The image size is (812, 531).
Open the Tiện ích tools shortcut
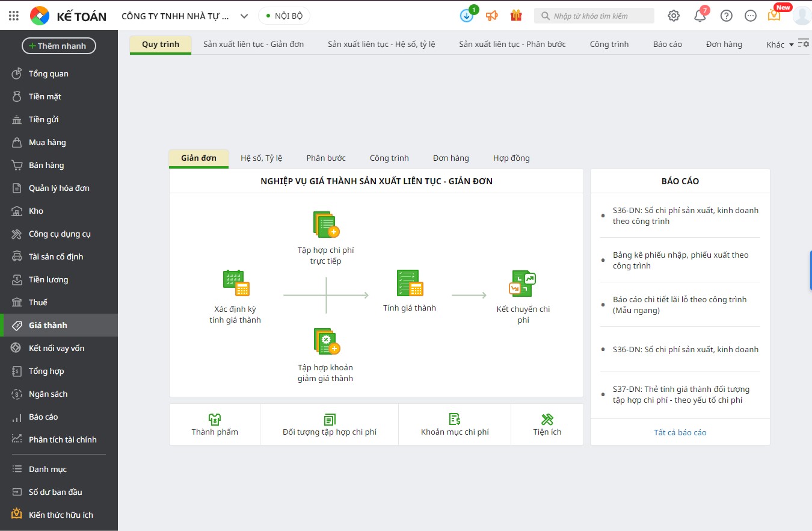tap(547, 424)
